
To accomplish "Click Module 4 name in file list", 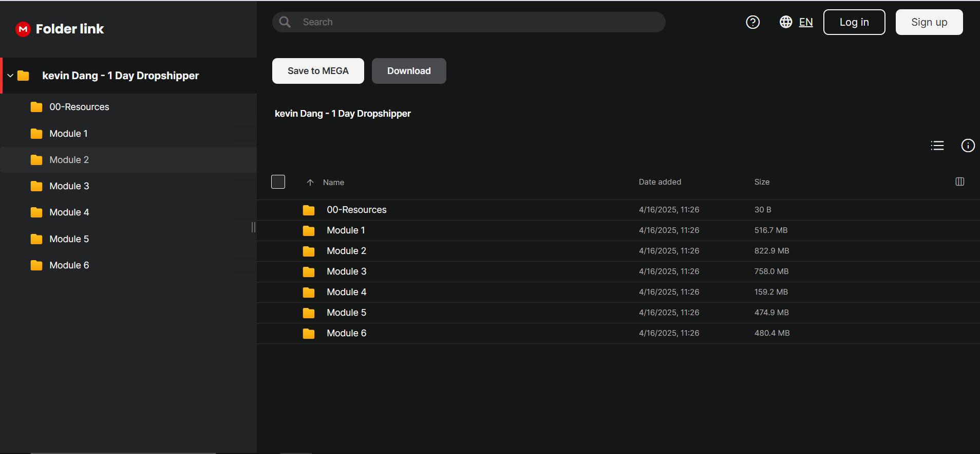I will 347,292.
